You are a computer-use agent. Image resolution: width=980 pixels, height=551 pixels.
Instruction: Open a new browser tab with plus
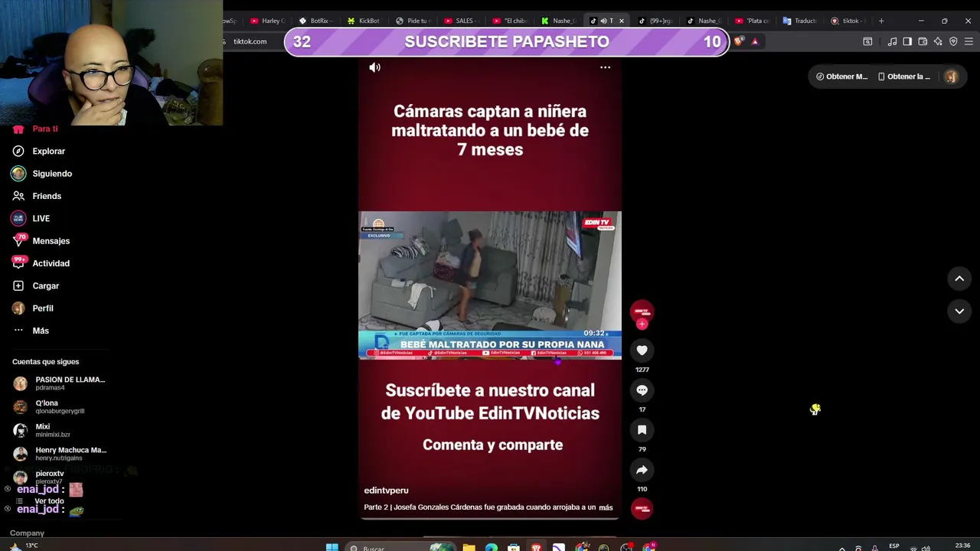pyautogui.click(x=881, y=21)
